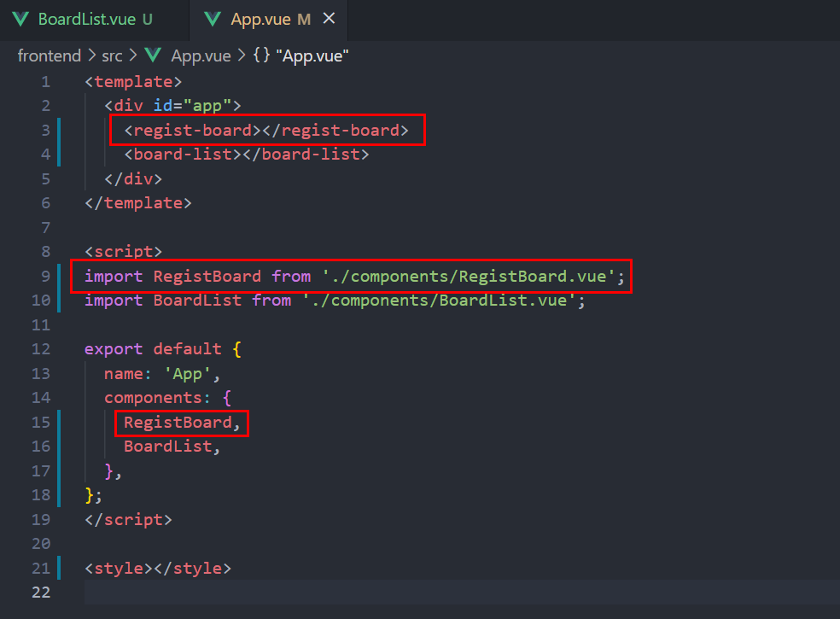Expand the chevron after src breadcrumb
Image resolution: width=840 pixels, height=619 pixels.
pos(133,55)
